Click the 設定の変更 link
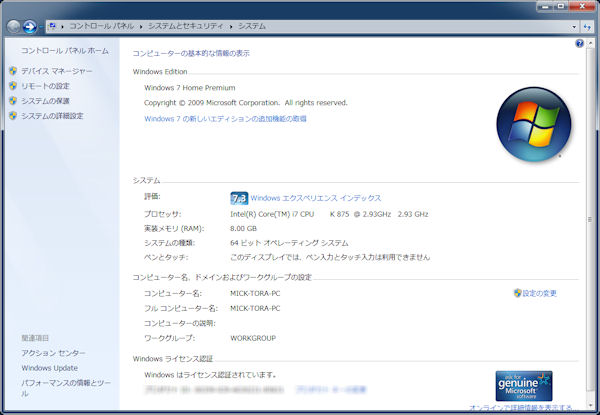 coord(539,293)
